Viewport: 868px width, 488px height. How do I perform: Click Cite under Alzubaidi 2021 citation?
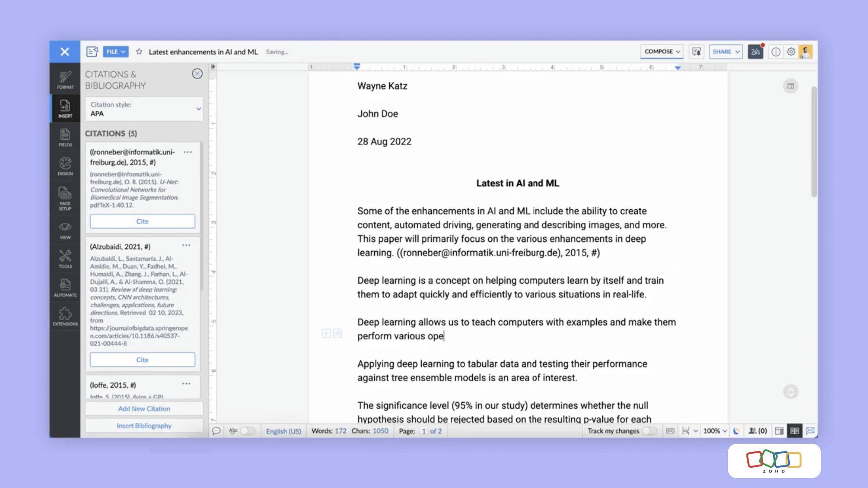142,360
